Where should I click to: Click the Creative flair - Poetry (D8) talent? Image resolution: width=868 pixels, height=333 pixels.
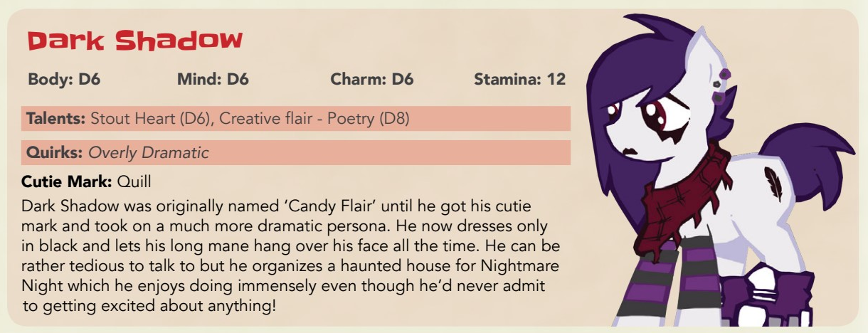314,118
